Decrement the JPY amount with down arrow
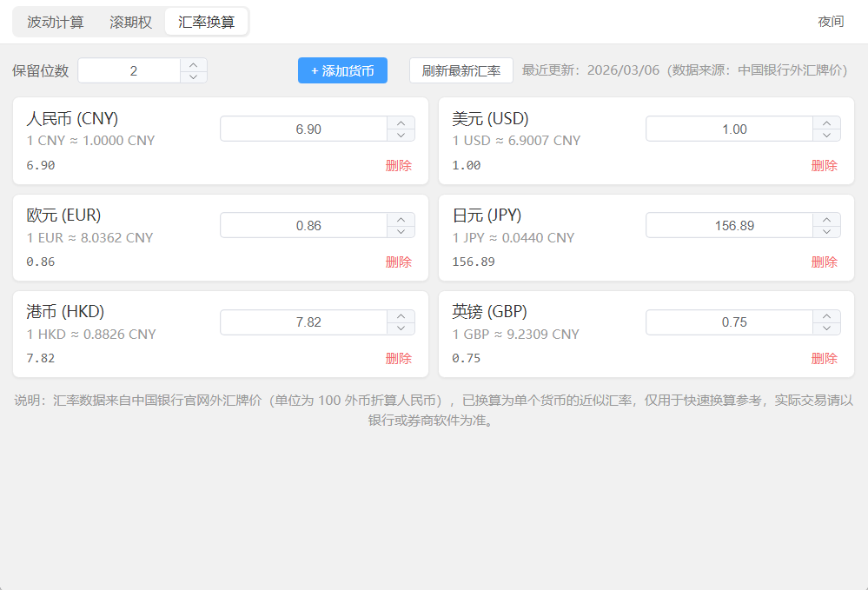868x590 pixels. [x=826, y=231]
